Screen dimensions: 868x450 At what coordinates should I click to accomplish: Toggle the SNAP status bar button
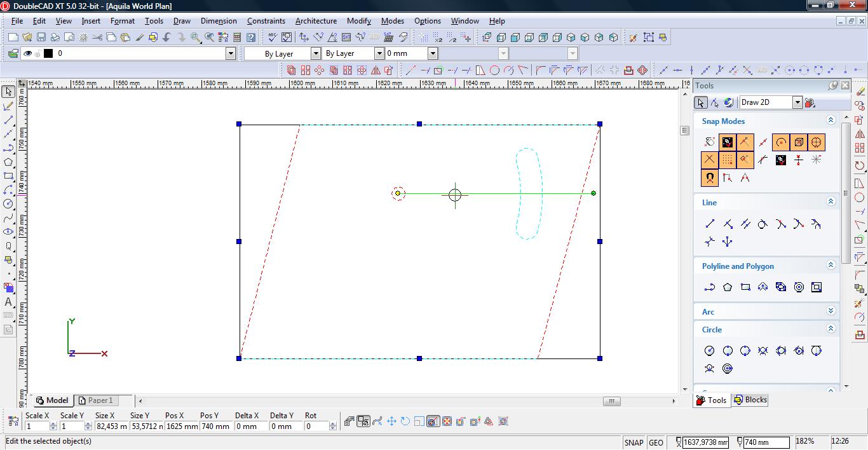pos(634,442)
